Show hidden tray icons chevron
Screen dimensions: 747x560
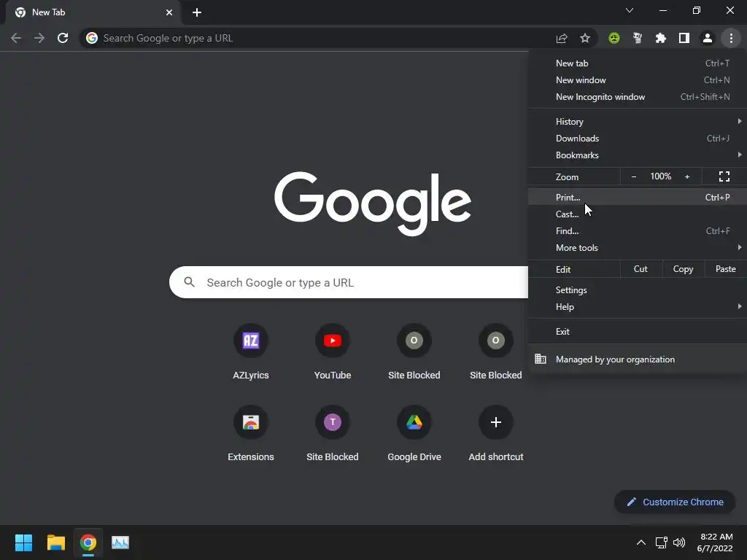click(641, 542)
